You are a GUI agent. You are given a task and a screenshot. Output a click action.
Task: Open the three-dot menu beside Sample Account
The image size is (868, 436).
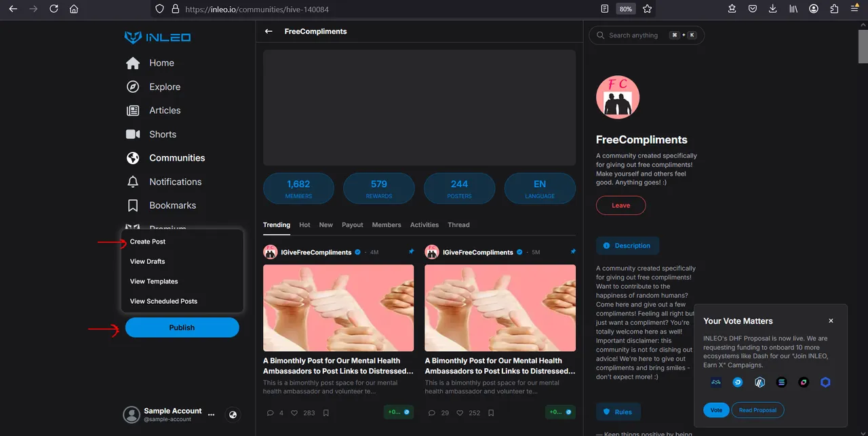click(211, 414)
